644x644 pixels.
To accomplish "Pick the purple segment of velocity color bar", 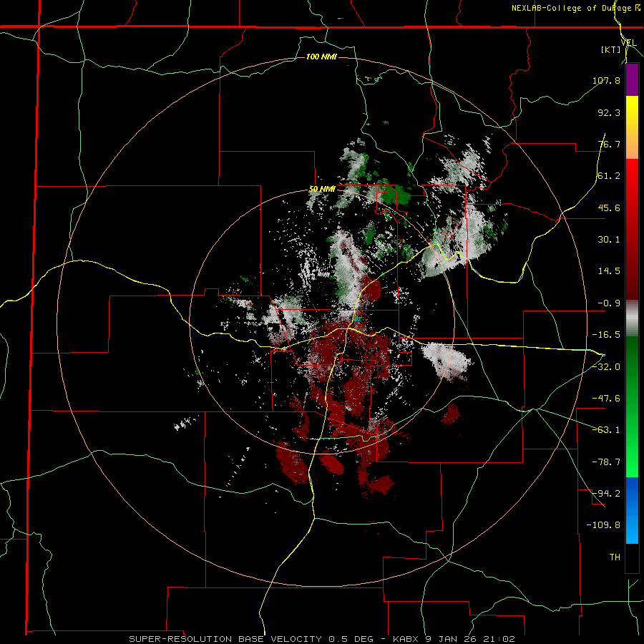I will coord(632,80).
